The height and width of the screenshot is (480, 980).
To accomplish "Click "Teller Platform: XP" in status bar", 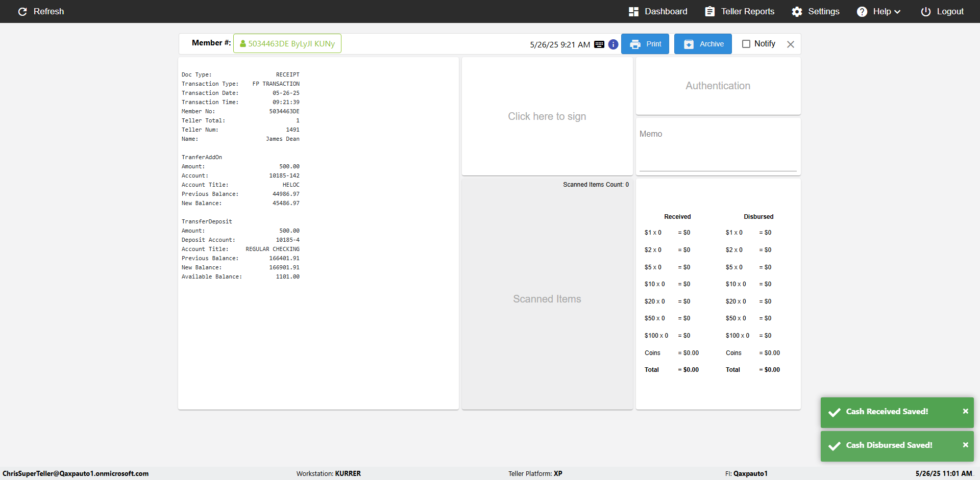I will (535, 473).
